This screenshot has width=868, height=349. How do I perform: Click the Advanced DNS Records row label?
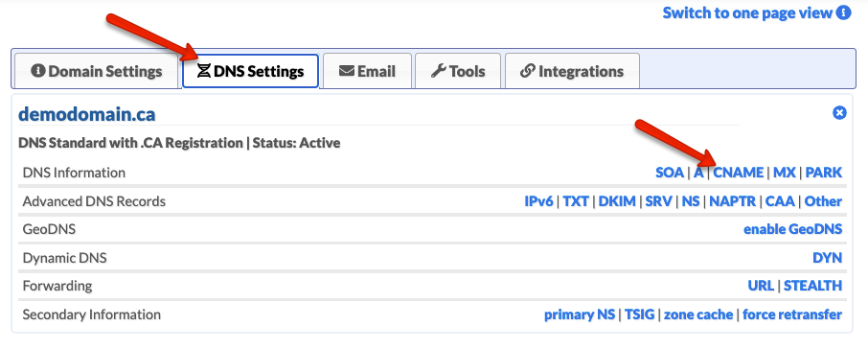94,201
